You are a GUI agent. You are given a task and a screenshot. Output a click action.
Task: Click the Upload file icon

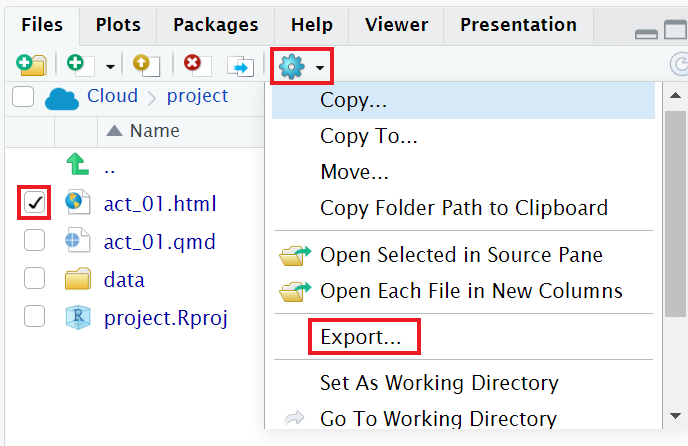click(145, 66)
